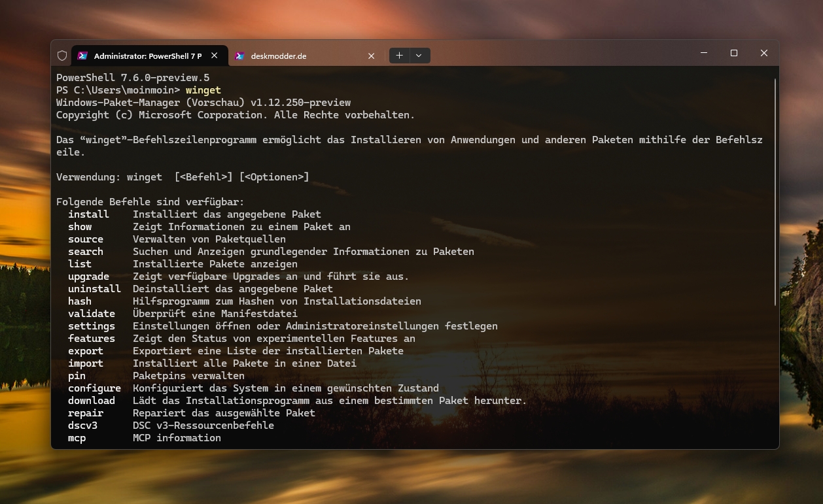Click the PowerShell icon on the Administrator tab
This screenshot has width=823, height=504.
pyautogui.click(x=83, y=56)
